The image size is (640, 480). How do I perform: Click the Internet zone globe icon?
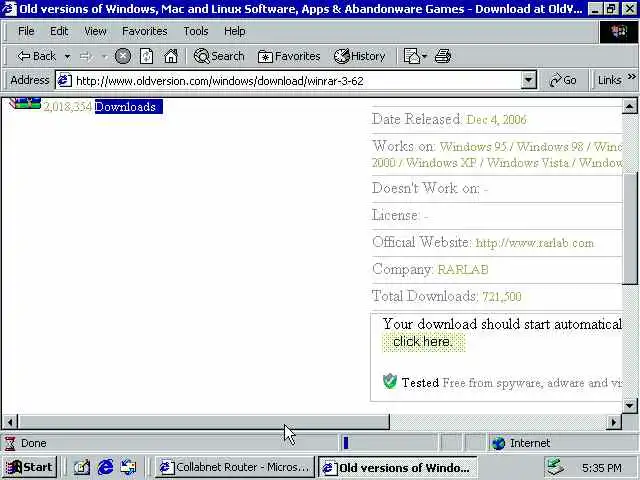point(498,443)
